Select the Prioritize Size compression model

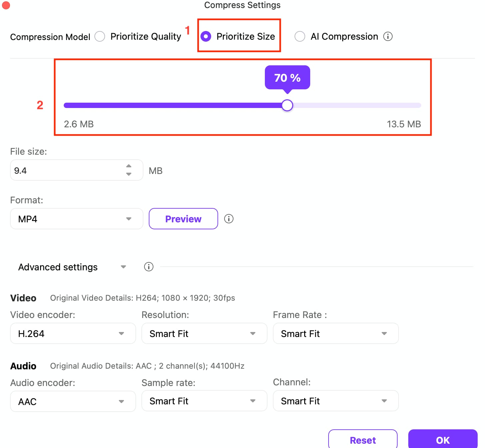205,37
